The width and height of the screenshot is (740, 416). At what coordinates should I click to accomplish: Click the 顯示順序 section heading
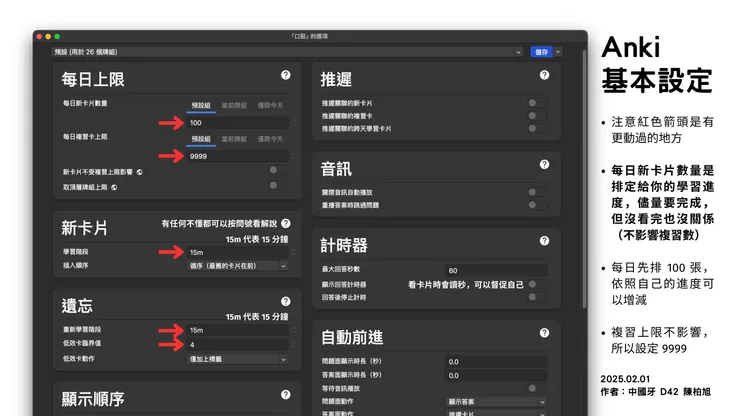point(93,399)
